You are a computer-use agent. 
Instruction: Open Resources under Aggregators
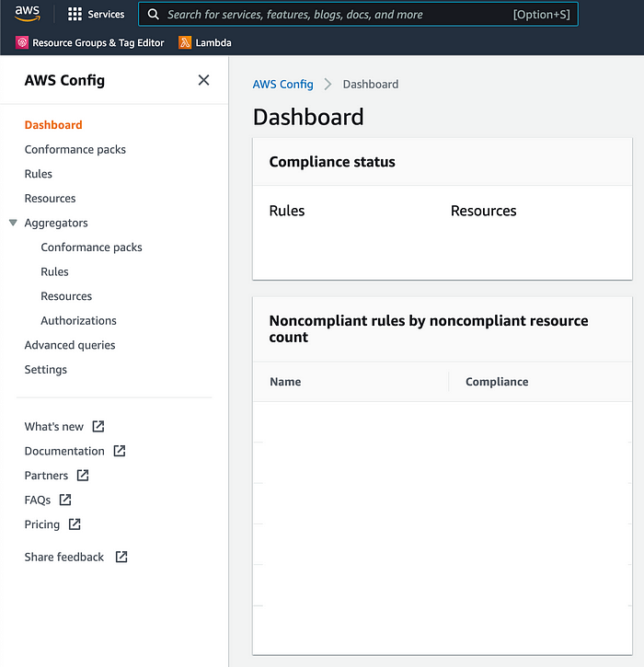(x=66, y=296)
